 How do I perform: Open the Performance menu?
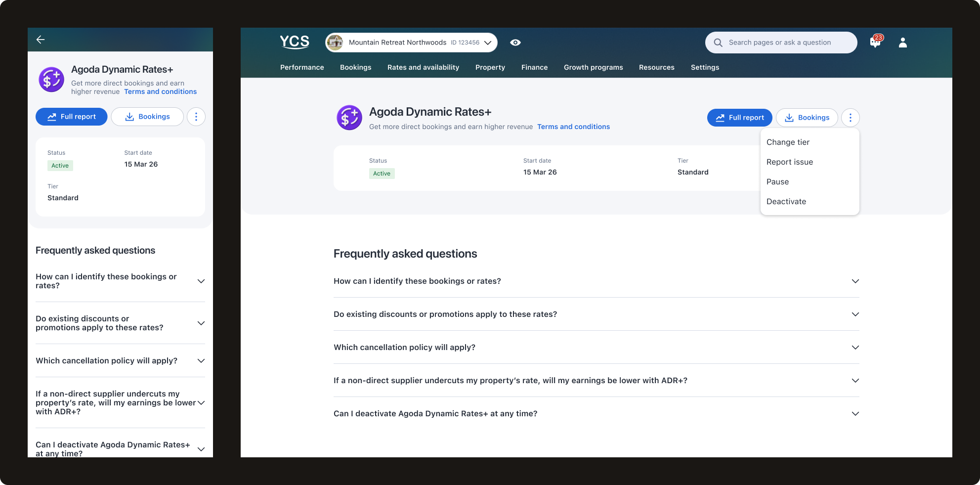tap(302, 67)
